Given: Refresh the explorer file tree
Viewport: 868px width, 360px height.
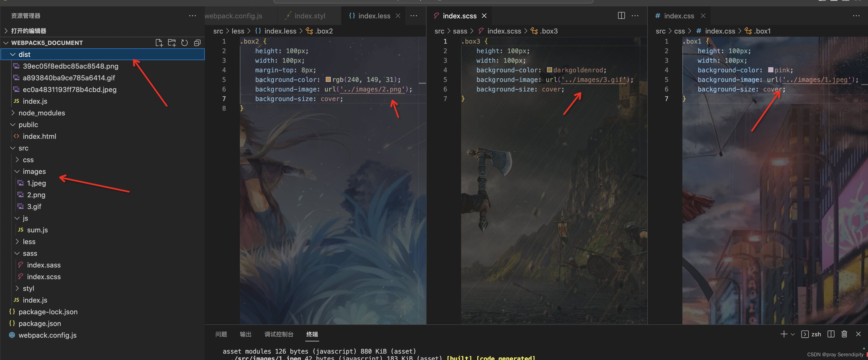Looking at the screenshot, I should pyautogui.click(x=184, y=43).
